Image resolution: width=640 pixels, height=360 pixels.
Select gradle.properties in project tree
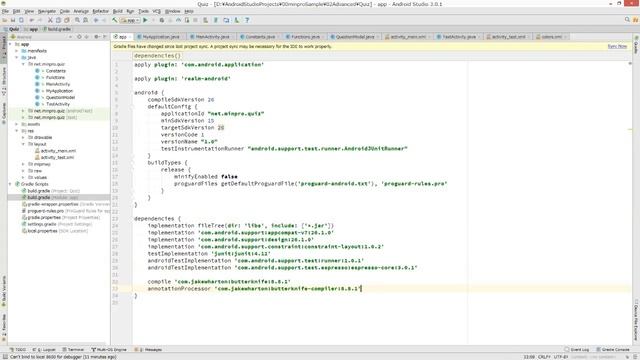[44, 218]
